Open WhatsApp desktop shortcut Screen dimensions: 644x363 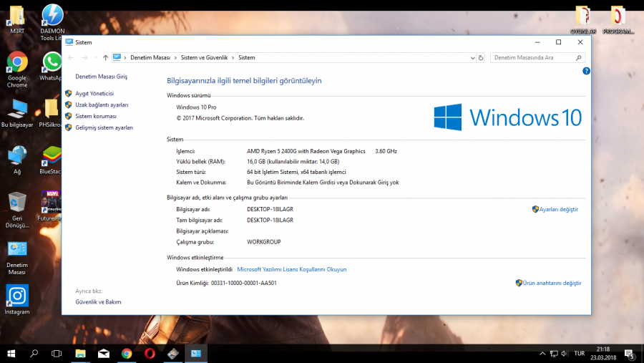pyautogui.click(x=51, y=66)
